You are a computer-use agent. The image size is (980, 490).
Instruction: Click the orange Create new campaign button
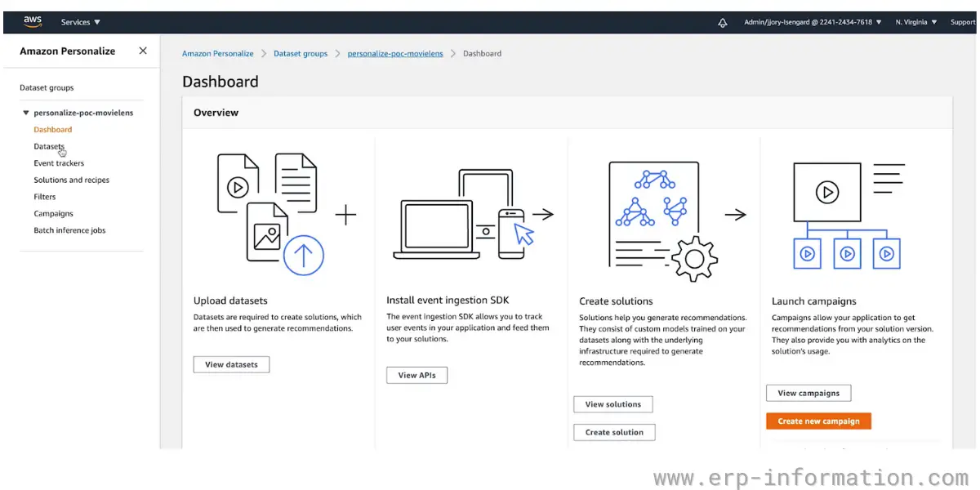point(818,421)
